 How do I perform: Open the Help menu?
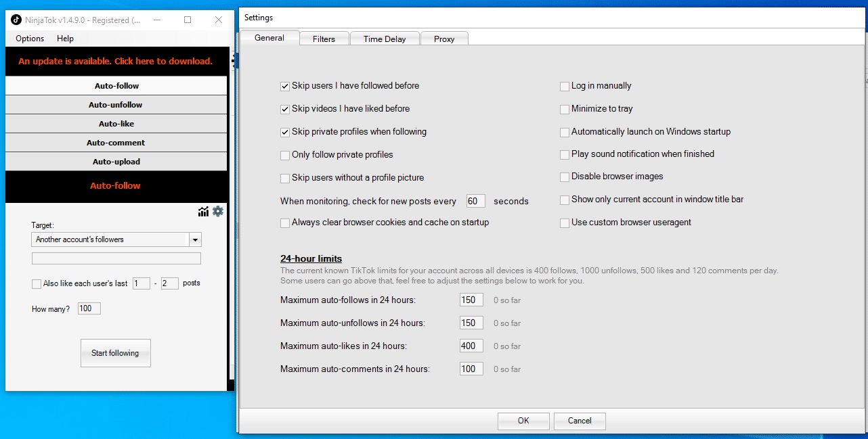coord(65,39)
